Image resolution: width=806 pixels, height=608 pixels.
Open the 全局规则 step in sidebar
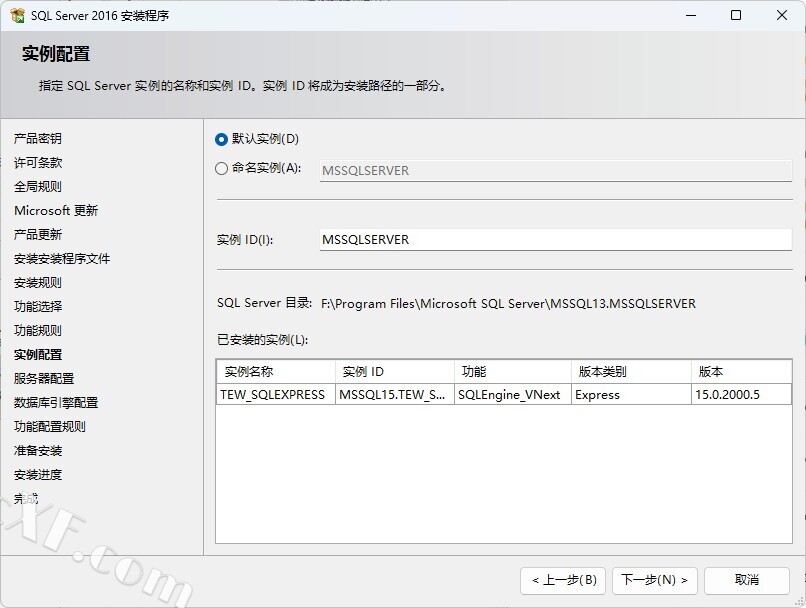[38, 187]
